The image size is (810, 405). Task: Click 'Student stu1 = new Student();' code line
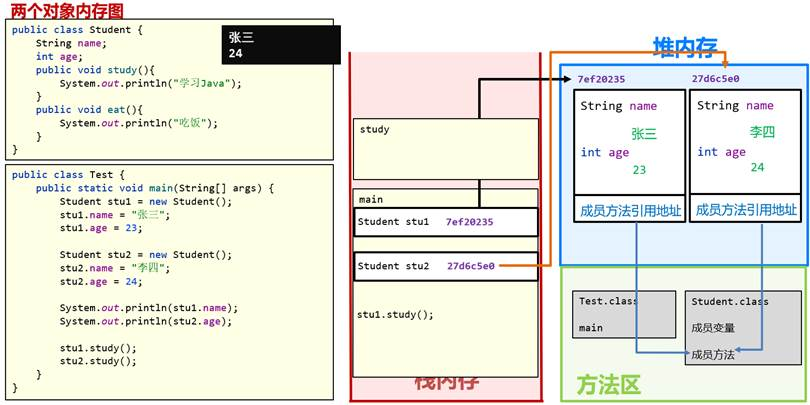tap(146, 201)
